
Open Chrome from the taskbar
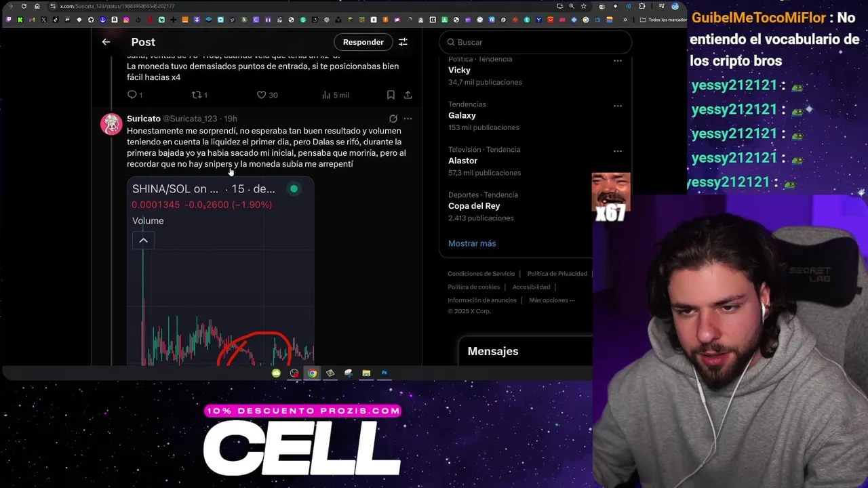point(312,373)
